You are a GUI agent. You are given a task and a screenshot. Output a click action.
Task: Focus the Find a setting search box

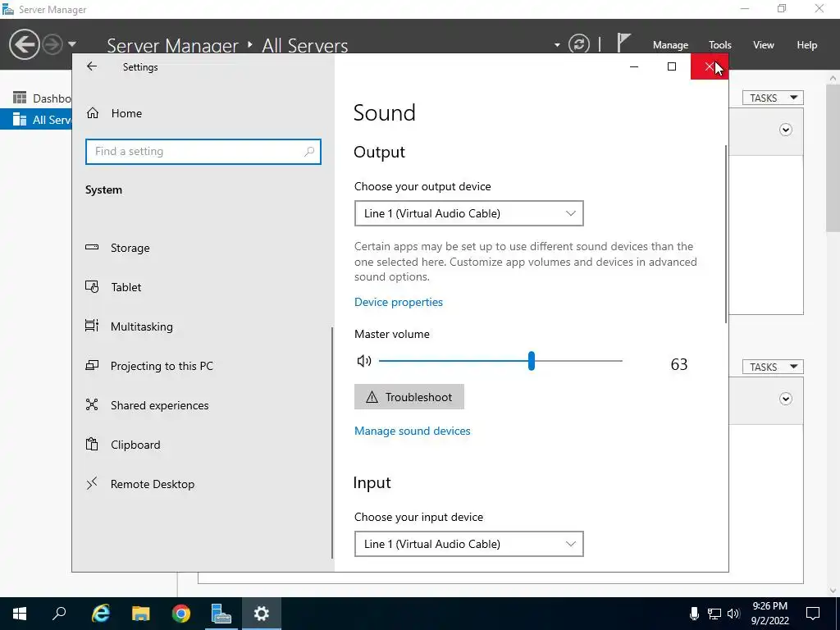point(203,152)
